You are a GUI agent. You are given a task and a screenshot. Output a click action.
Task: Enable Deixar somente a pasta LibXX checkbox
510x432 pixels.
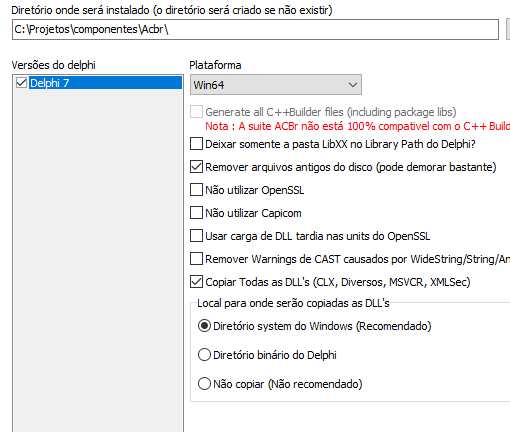tap(196, 144)
